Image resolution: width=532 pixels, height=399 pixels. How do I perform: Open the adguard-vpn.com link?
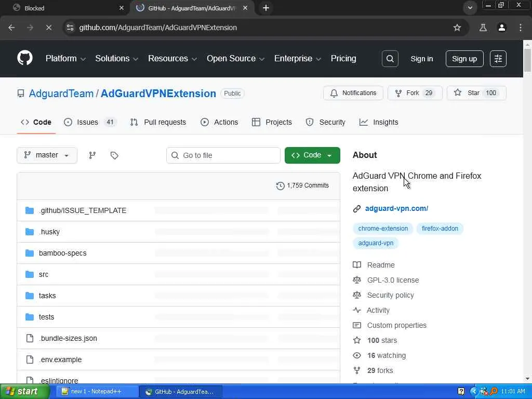(396, 208)
